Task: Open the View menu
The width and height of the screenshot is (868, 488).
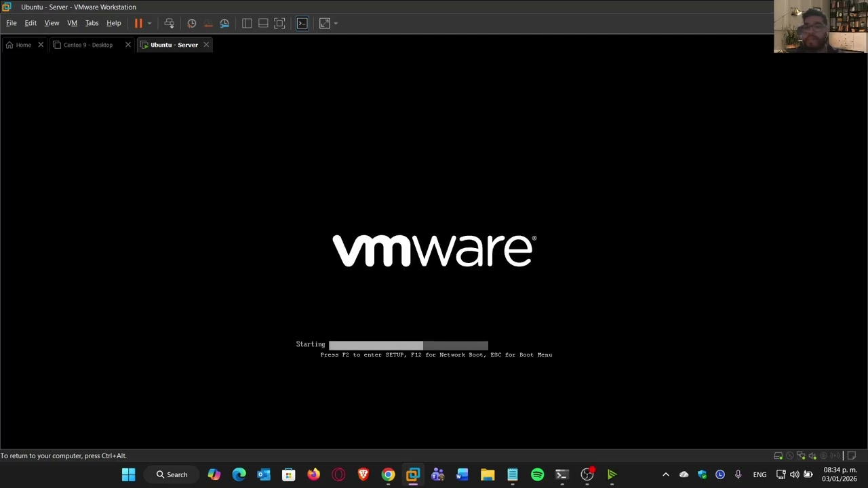Action: coord(52,23)
